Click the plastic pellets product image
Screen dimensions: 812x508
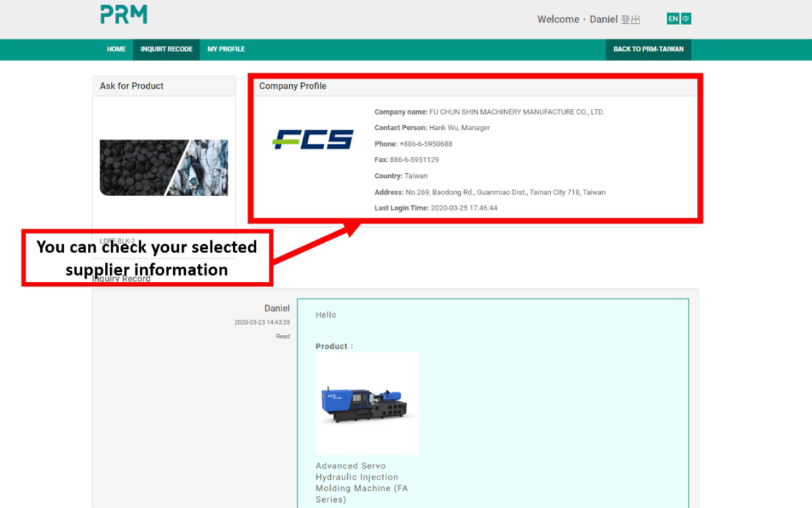(x=164, y=168)
